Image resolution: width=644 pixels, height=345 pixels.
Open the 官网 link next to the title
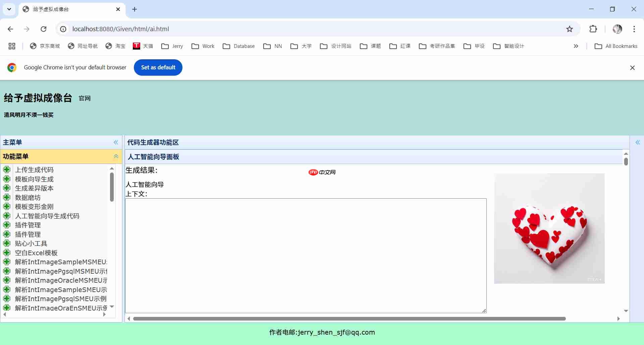[85, 98]
